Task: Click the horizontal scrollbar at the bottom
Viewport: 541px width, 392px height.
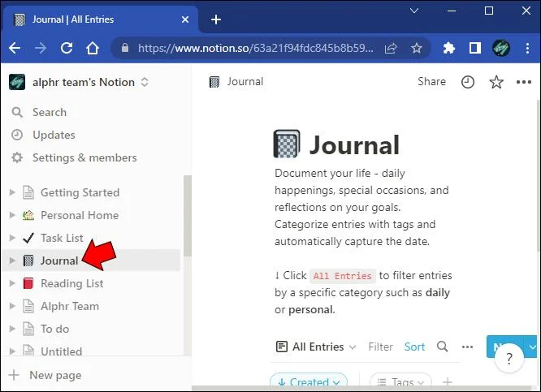Action: click(362, 388)
